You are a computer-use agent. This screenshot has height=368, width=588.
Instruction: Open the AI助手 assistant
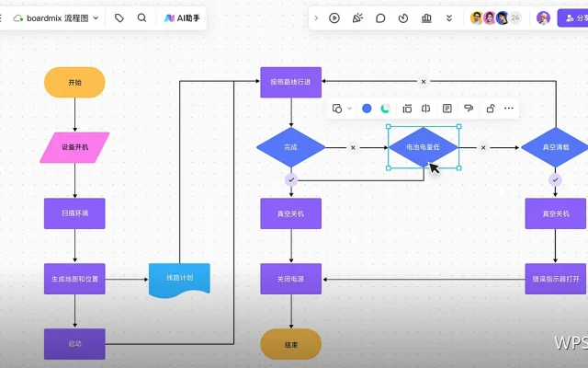[182, 18]
